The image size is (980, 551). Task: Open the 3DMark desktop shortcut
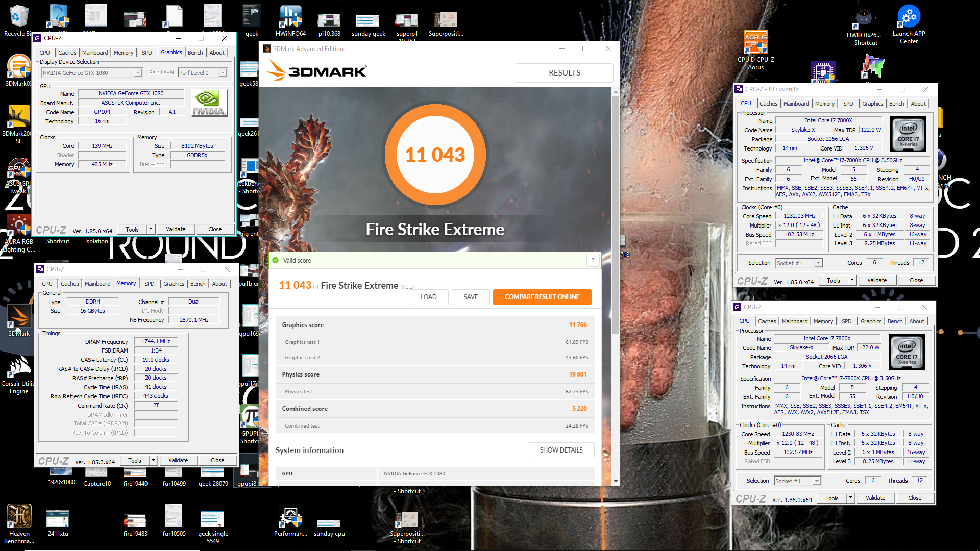click(x=19, y=320)
